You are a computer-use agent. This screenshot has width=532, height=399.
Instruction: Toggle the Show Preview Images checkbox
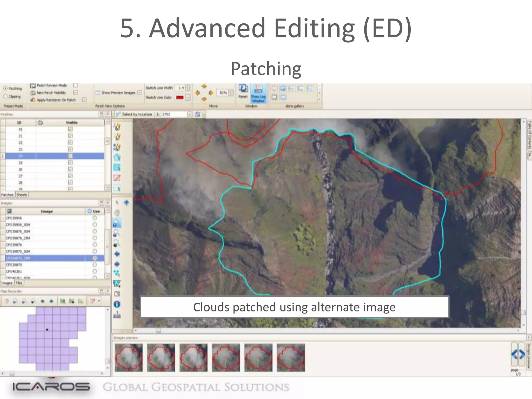[x=139, y=92]
